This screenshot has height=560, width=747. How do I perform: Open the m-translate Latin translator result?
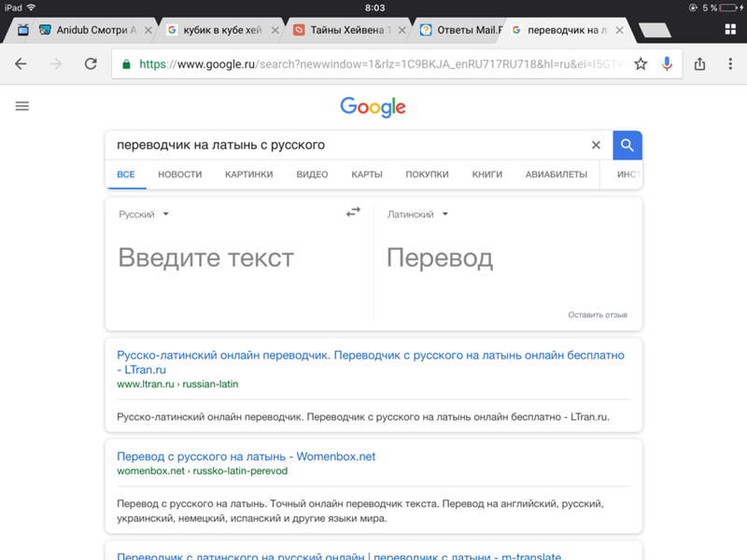tap(339, 555)
